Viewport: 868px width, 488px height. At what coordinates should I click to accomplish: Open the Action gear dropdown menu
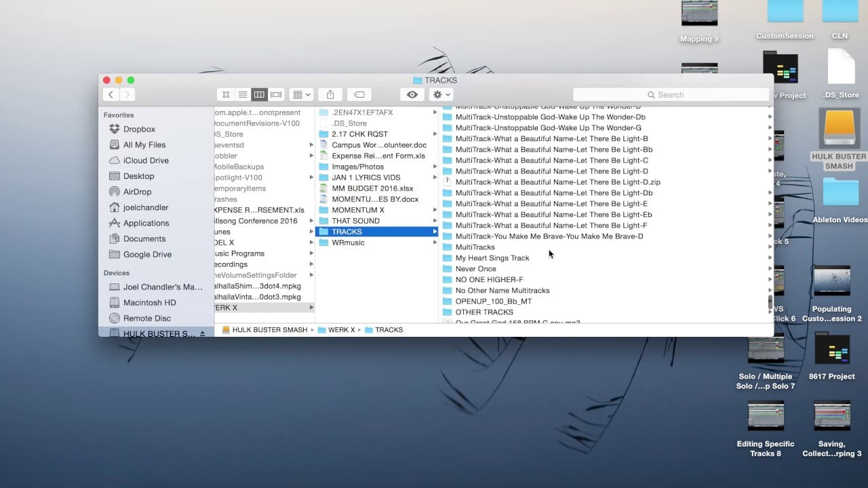[441, 95]
